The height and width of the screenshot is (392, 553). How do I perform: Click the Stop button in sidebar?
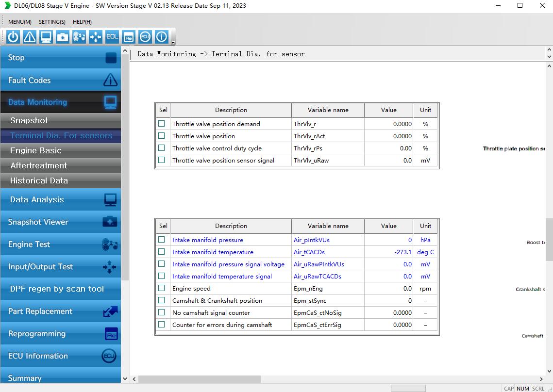pos(61,57)
